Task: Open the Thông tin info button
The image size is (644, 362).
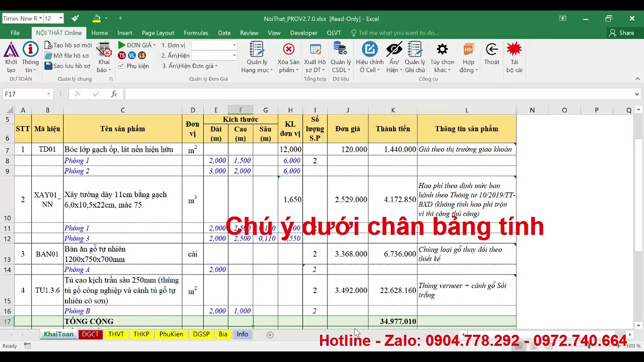Action: pos(30,50)
